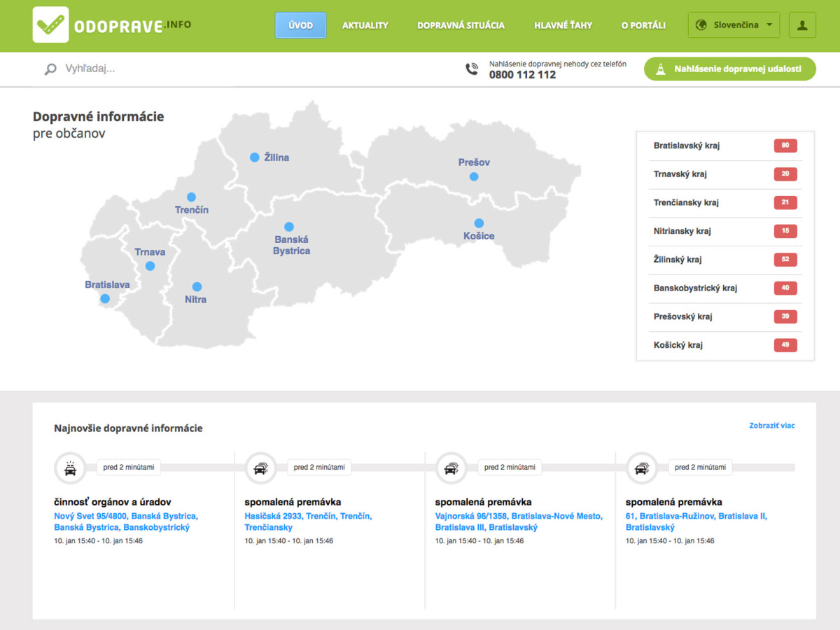Viewport: 840px width, 630px height.
Task: Open the 61, Bratislava-Ružinov address link
Action: pyautogui.click(x=696, y=521)
